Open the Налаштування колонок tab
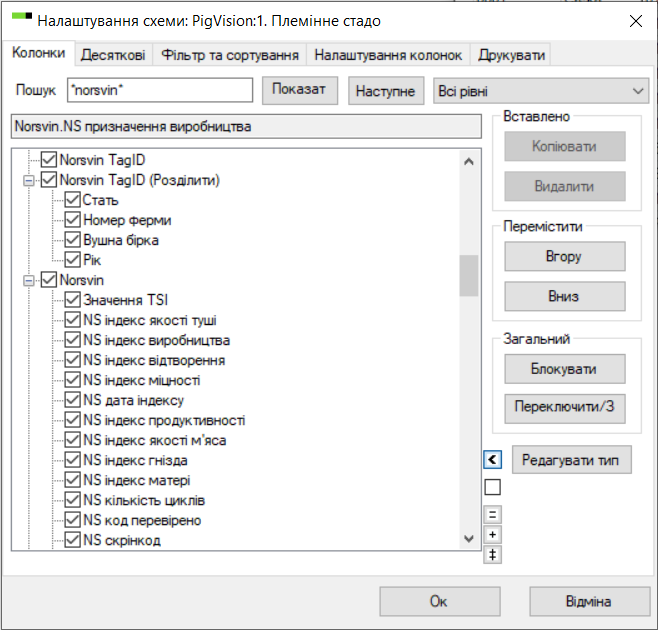The width and height of the screenshot is (658, 630). coord(388,55)
